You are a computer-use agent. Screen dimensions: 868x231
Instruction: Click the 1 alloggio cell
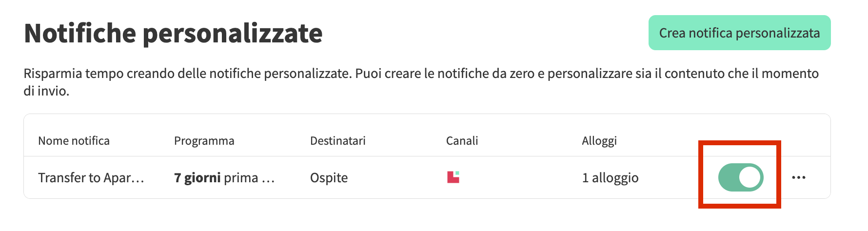coord(610,178)
